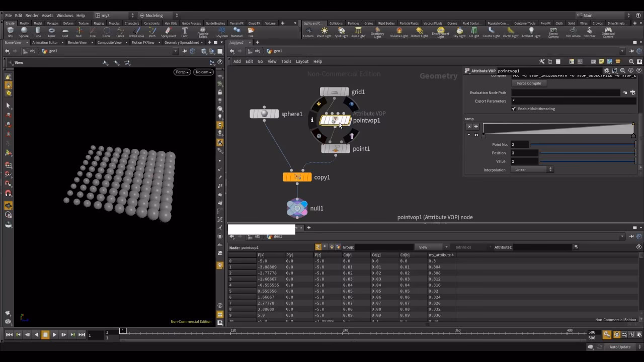The height and width of the screenshot is (362, 644).
Task: Add a Spot Light from the shelf
Action: pos(341,32)
